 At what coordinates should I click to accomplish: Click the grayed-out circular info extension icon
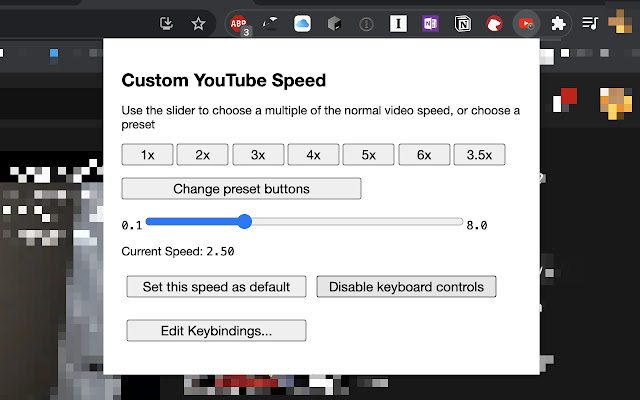pos(366,24)
